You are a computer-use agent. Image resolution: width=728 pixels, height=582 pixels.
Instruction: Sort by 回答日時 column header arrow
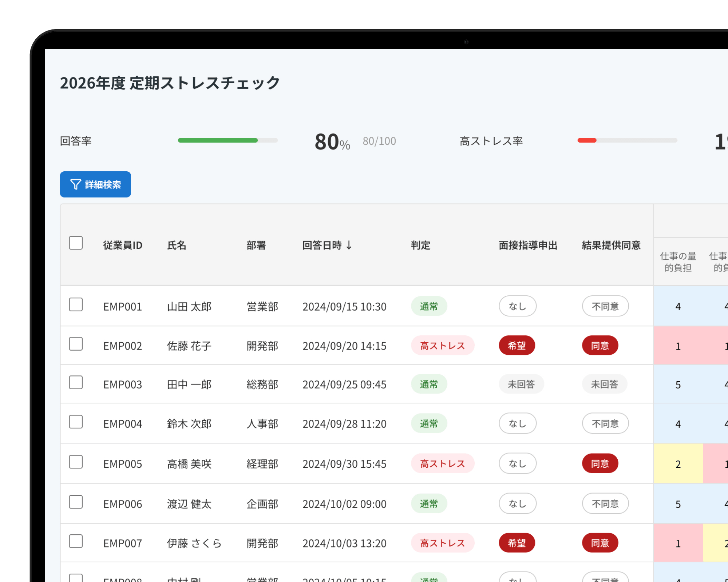(x=349, y=245)
